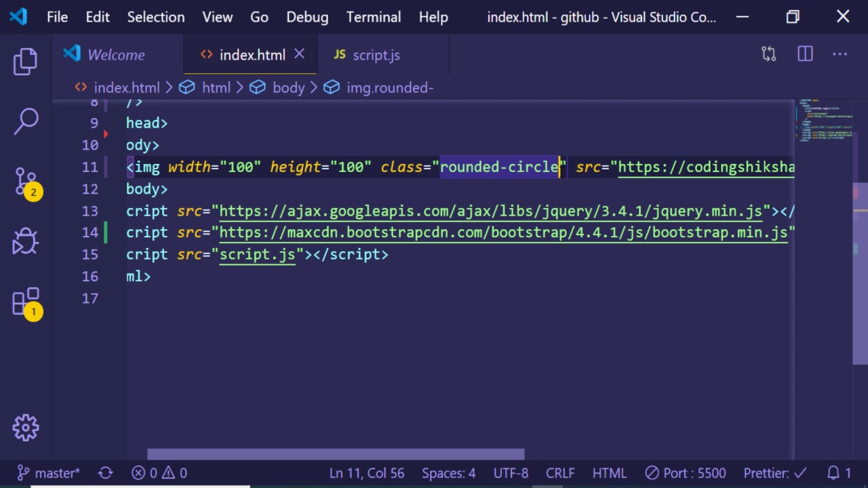This screenshot has width=868, height=488.
Task: Toggle Prettier formatter status
Action: 774,473
